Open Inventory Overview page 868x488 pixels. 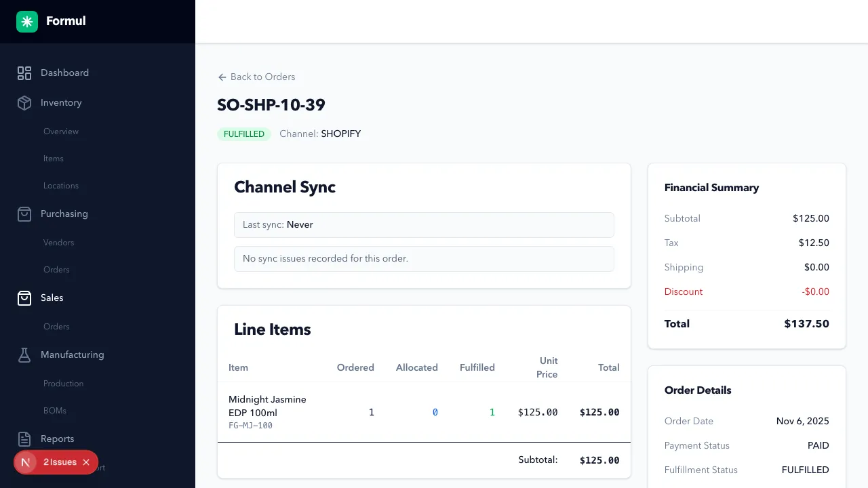pyautogui.click(x=61, y=131)
